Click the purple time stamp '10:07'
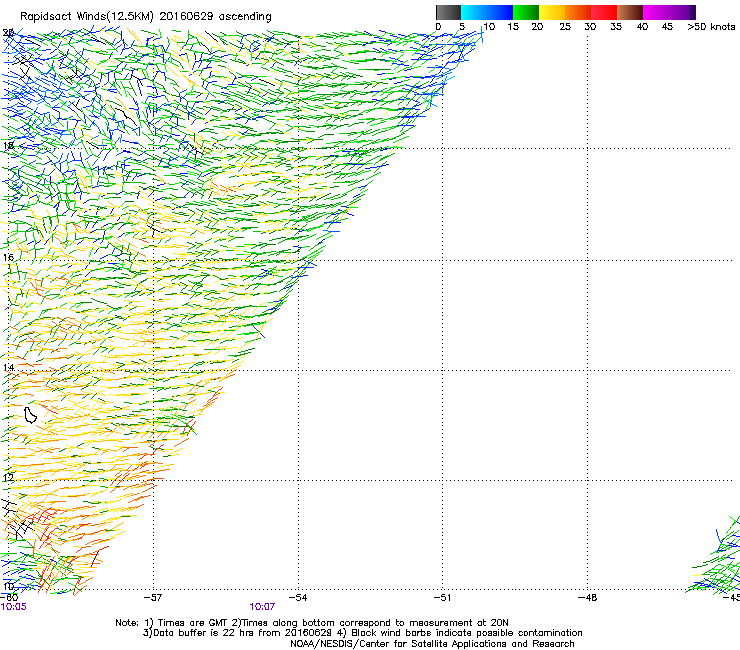 [262, 607]
